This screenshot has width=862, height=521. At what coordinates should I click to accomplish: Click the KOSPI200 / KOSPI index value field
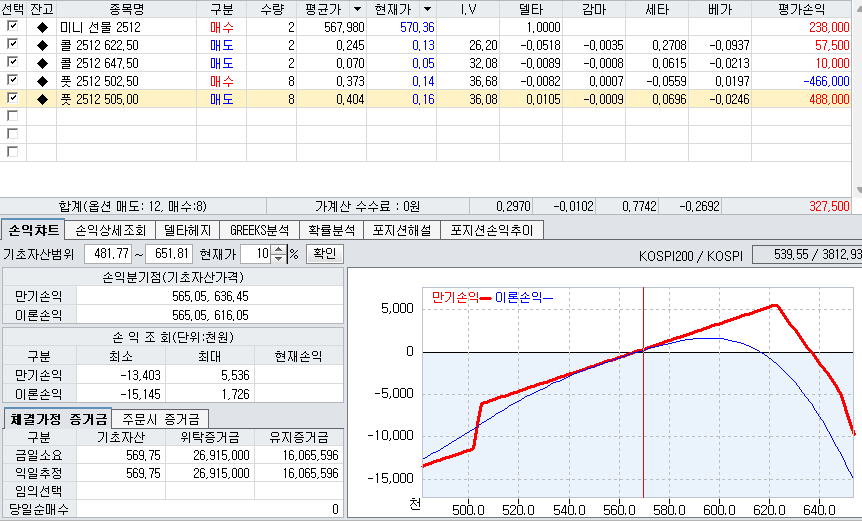click(x=807, y=255)
